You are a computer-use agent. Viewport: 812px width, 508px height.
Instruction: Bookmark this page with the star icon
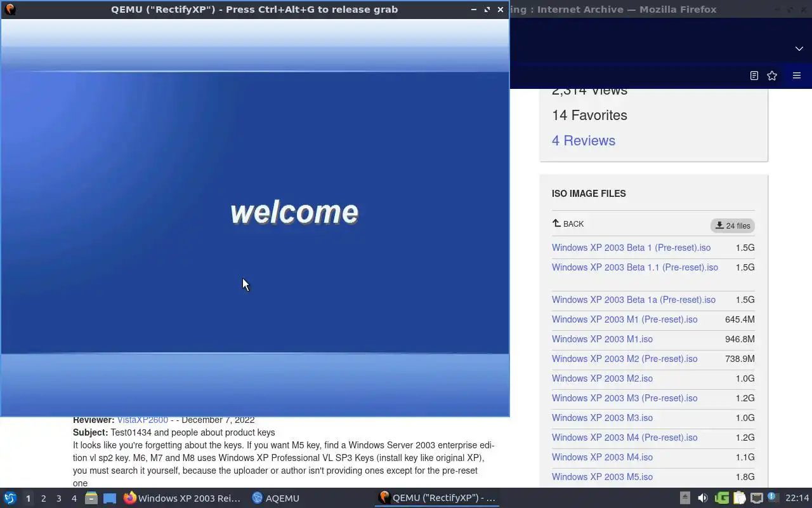tap(772, 76)
